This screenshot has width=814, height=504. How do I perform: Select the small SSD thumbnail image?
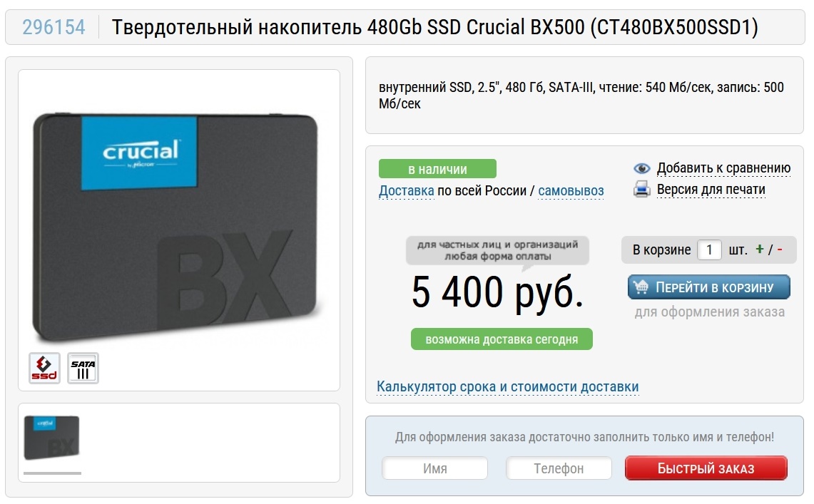coord(52,438)
